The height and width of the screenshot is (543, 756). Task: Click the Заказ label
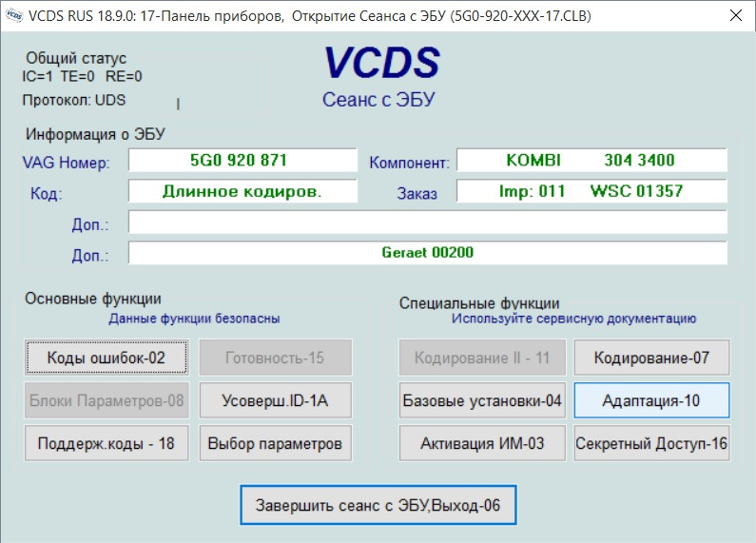point(417,193)
